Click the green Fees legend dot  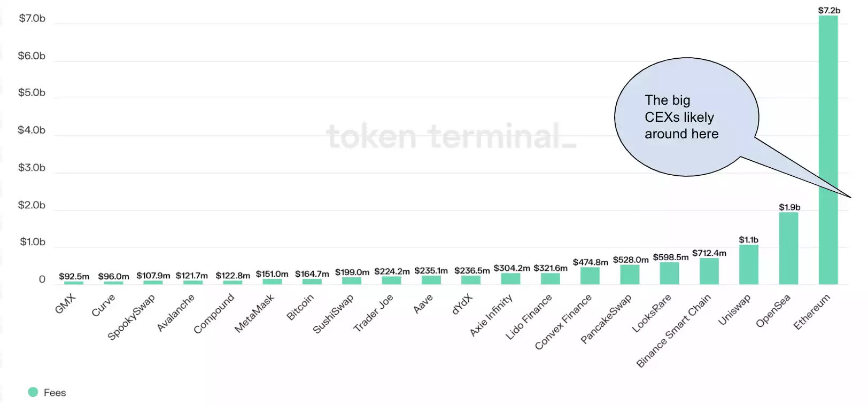[x=33, y=392]
